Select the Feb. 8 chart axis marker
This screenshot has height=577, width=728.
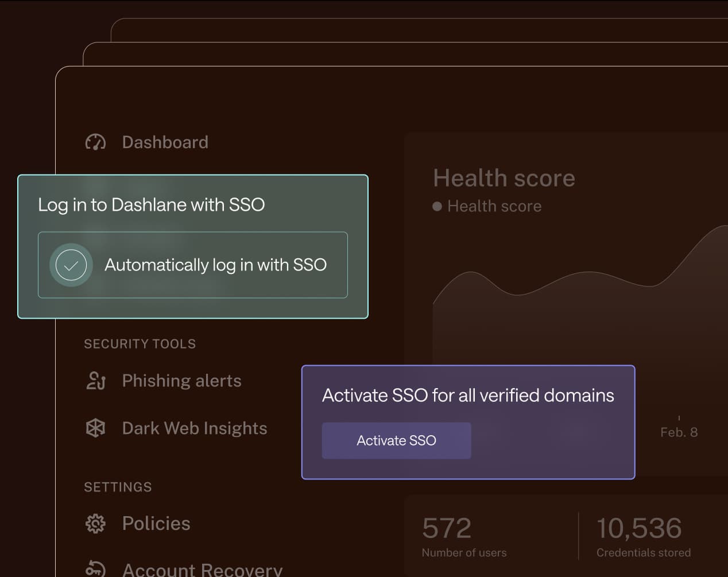coord(679,432)
